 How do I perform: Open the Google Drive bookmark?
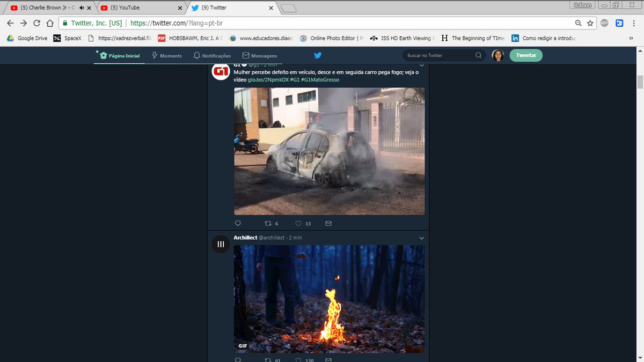coord(27,38)
